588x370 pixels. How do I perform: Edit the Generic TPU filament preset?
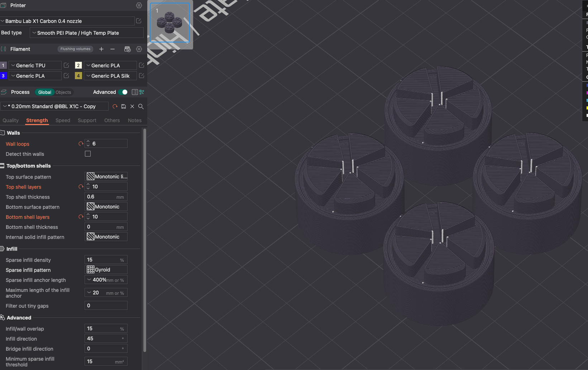[x=66, y=65]
